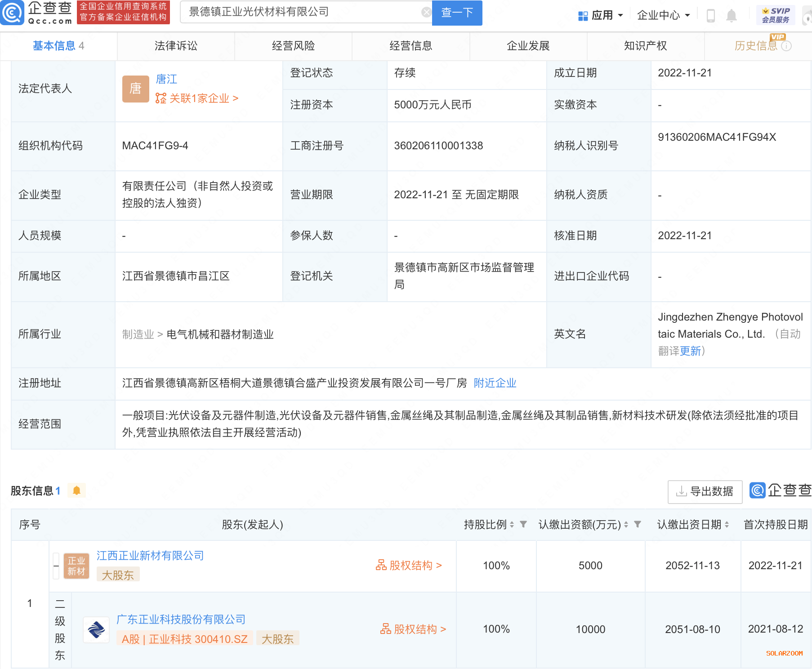Click the bell next to 股东信息
The width and height of the screenshot is (812, 669).
pos(76,491)
